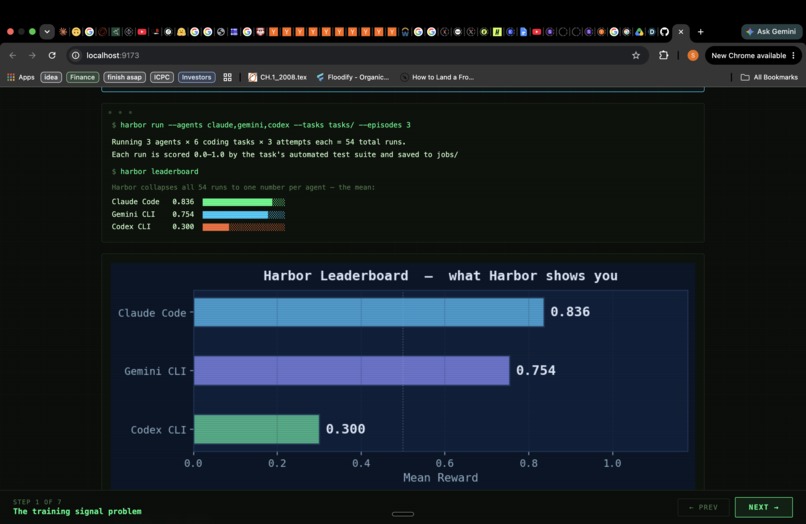
Task: Reload the localhost page
Action: [52, 56]
